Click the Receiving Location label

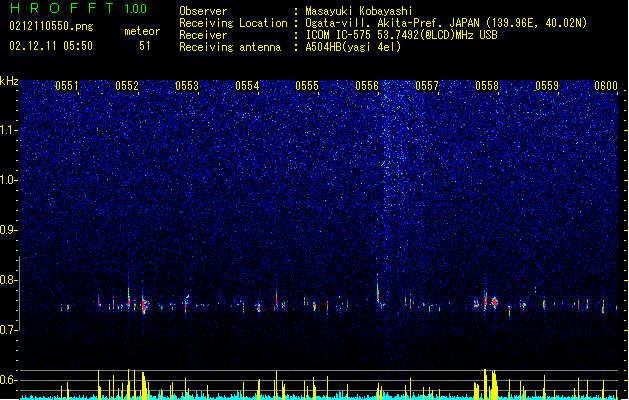click(233, 23)
